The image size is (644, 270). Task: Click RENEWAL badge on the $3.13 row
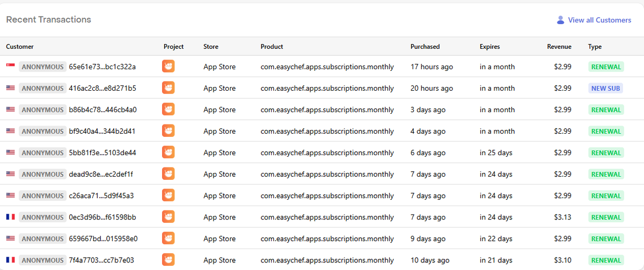[x=606, y=217]
